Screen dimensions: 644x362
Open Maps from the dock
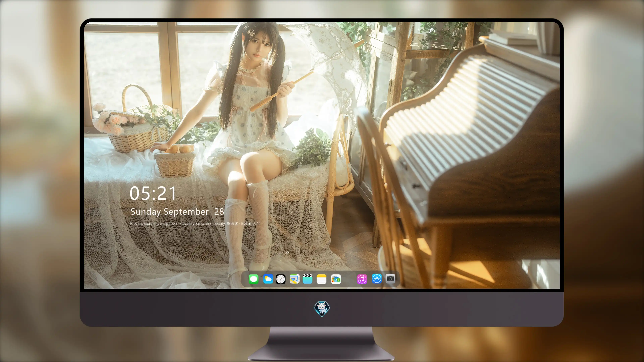pos(294,279)
